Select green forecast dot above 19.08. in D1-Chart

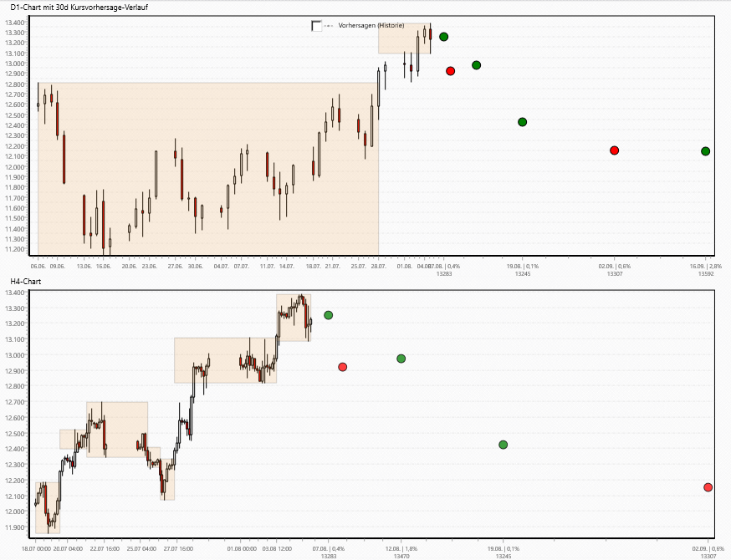[x=523, y=122]
